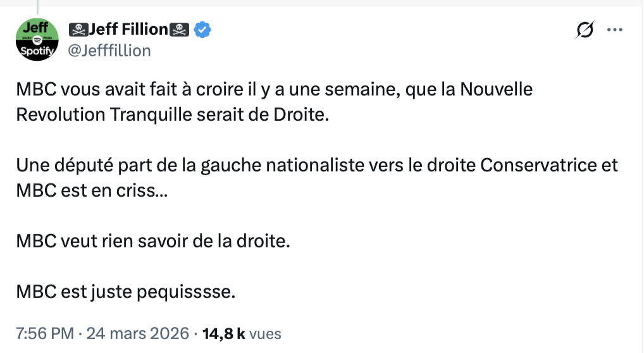Click the green Jeff text in the avatar
The width and height of the screenshot is (644, 353).
[x=37, y=27]
